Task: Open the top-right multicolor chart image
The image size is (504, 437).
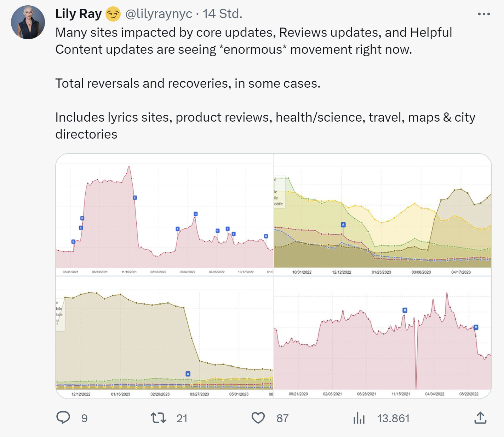Action: coord(383,215)
